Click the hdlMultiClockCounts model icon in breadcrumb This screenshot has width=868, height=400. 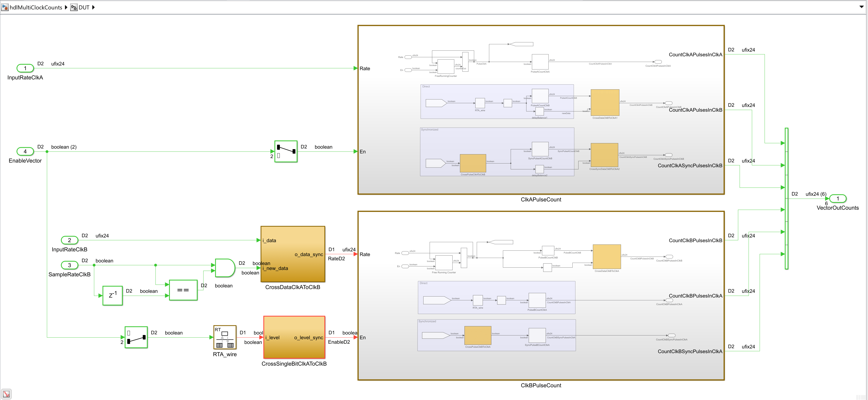[x=5, y=7]
